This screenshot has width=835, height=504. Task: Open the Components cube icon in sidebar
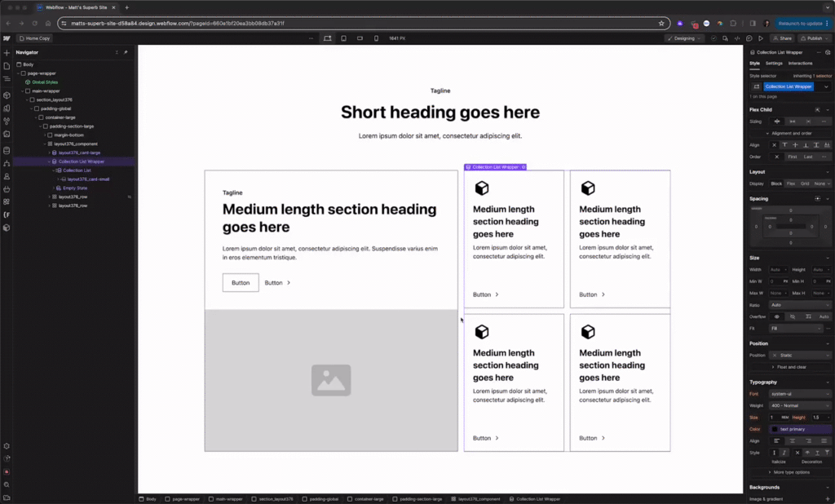(x=7, y=95)
